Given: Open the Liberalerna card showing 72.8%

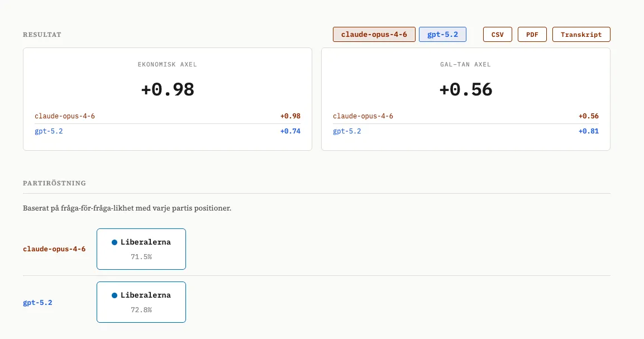Looking at the screenshot, I should pyautogui.click(x=141, y=302).
